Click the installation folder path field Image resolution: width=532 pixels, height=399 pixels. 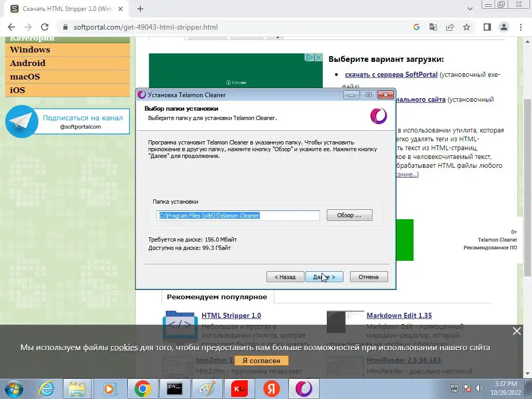[238, 216]
